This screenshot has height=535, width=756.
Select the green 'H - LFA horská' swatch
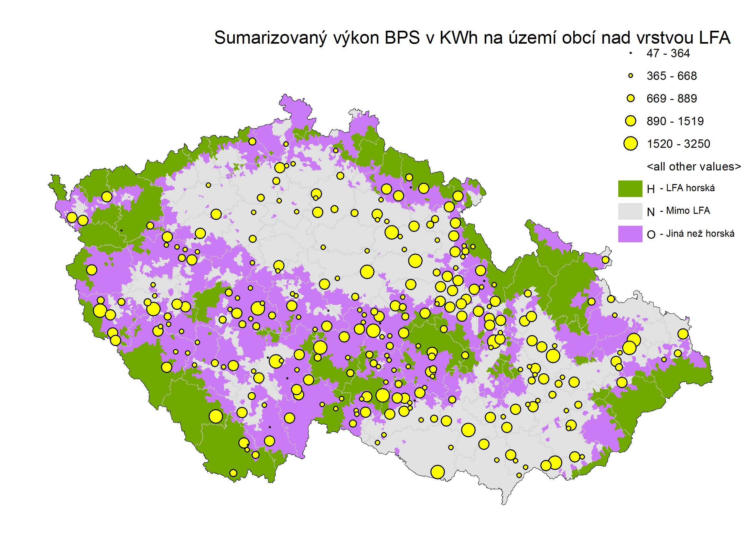click(x=630, y=189)
